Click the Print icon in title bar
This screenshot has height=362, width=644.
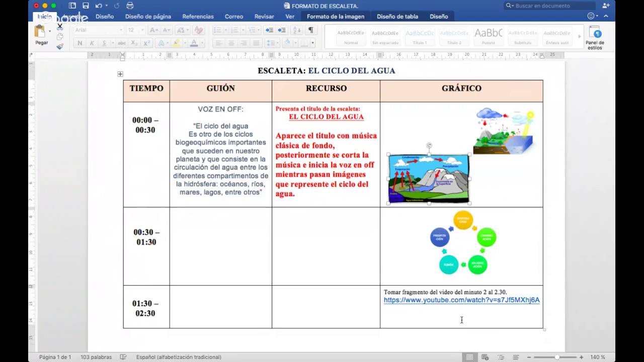(130, 6)
